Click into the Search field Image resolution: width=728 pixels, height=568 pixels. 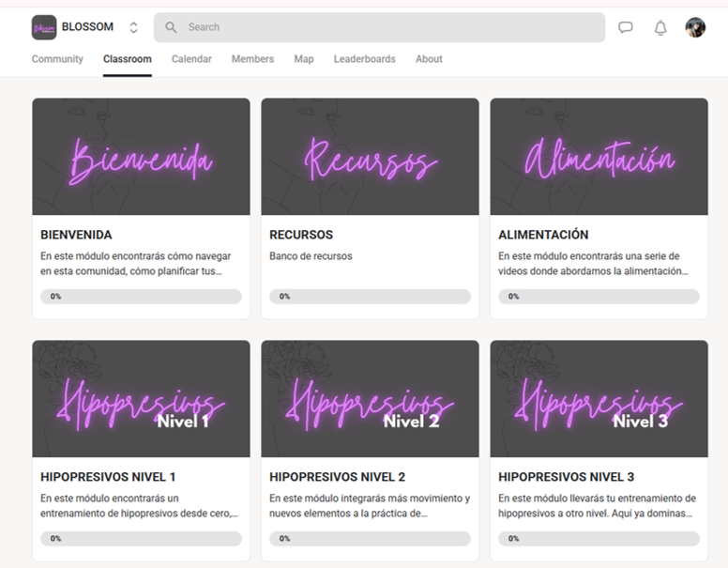coord(379,27)
